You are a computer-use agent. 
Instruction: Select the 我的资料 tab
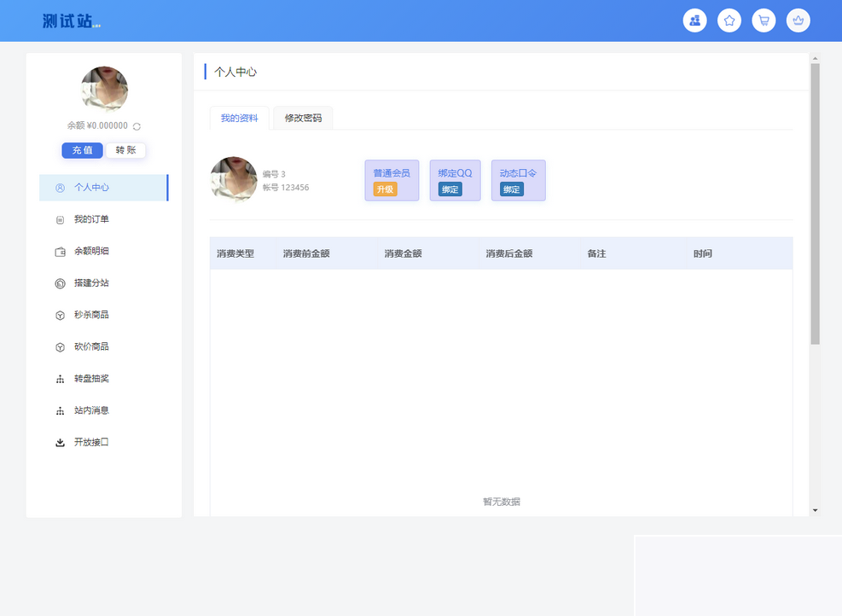[239, 118]
